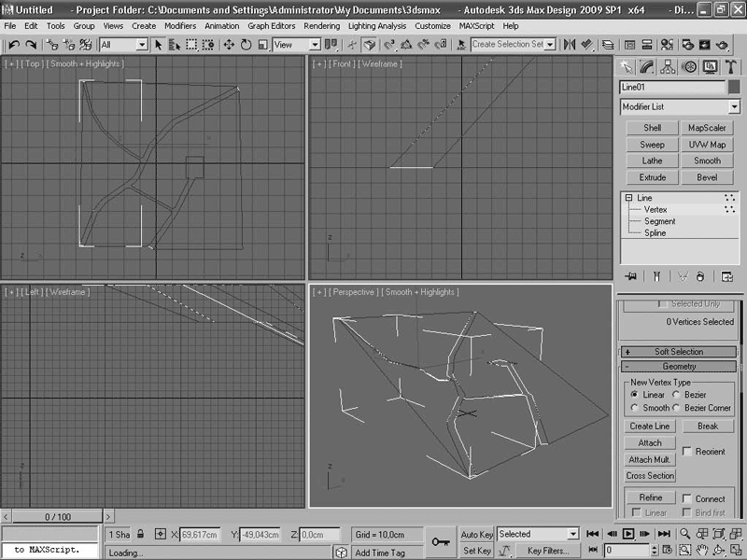Click the Pin Stack icon
This screenshot has height=560, width=747.
click(632, 276)
